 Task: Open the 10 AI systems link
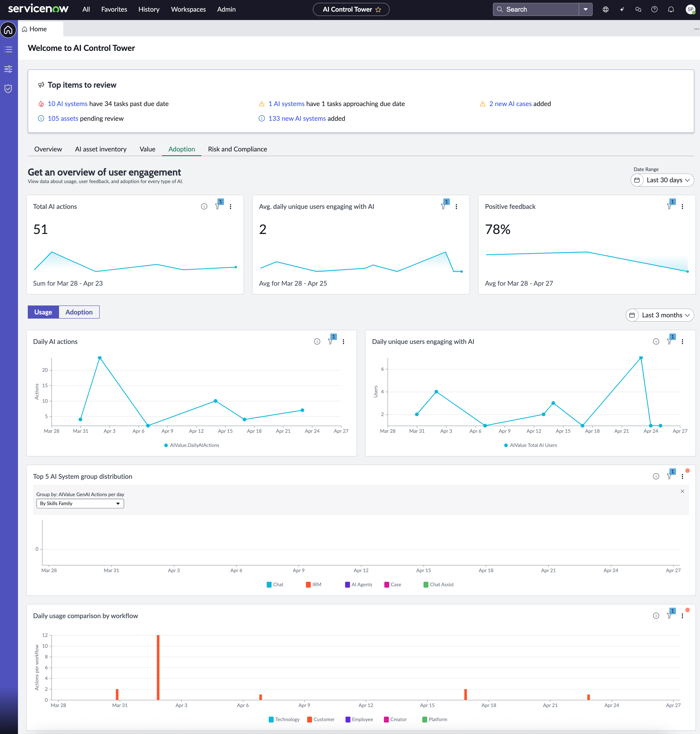(68, 104)
